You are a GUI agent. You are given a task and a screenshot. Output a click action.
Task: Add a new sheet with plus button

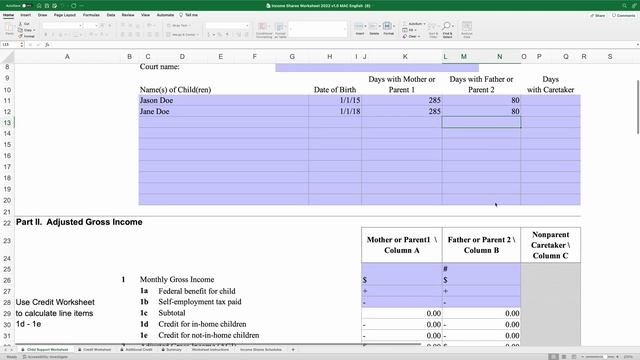[293, 350]
